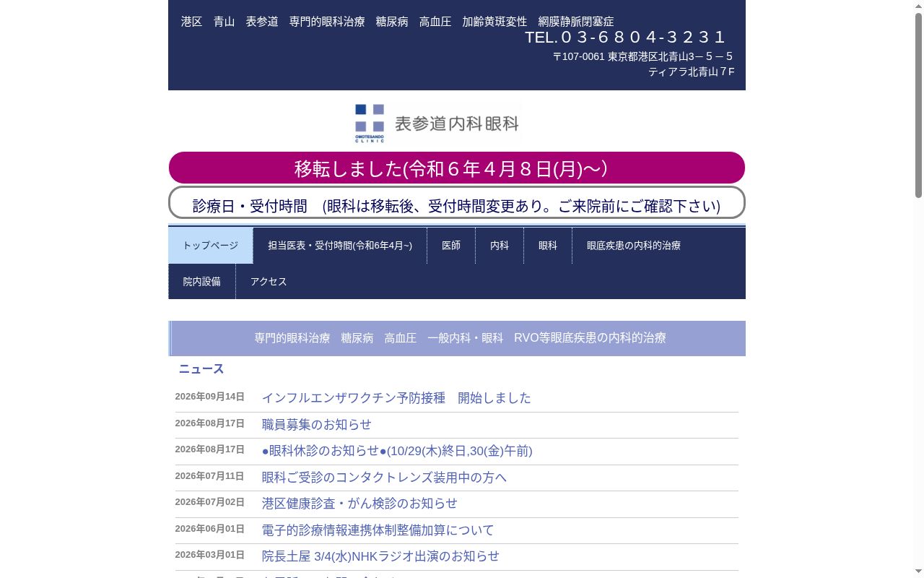Click the telephone number 03-6804-3231
Viewport: 924px width, 578px height.
click(x=625, y=38)
